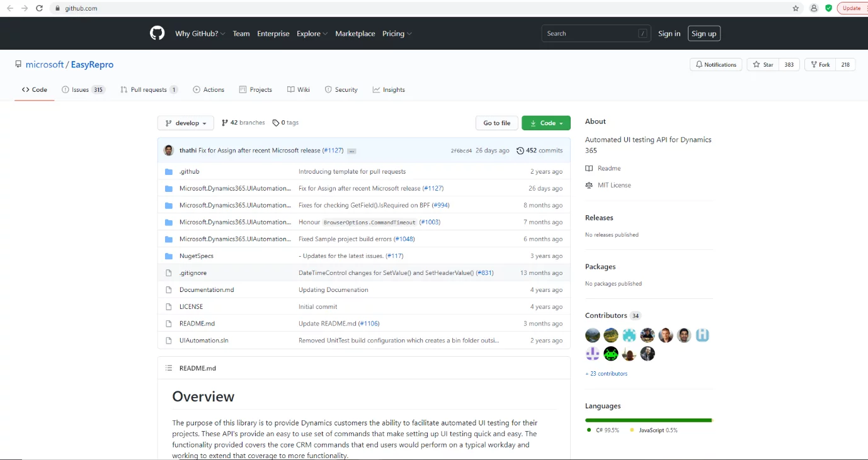This screenshot has width=868, height=460.
Task: Expand the Pricing dropdown menu
Action: tap(397, 34)
